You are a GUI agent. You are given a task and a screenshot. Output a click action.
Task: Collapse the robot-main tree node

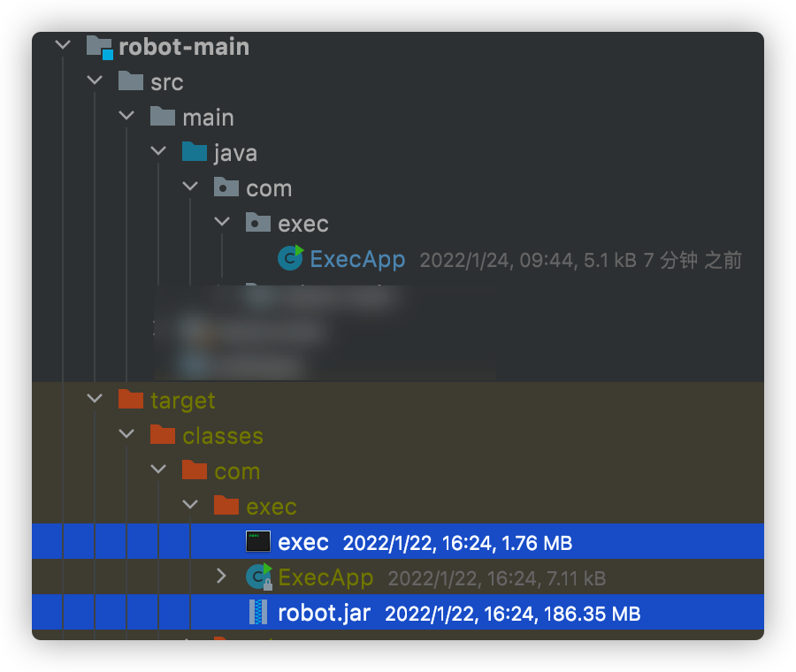pyautogui.click(x=63, y=45)
